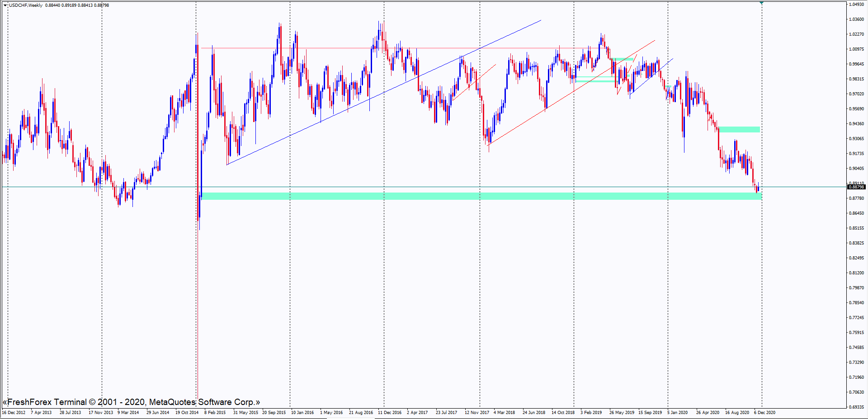Click the 5 Jan 2020 date label
The image size is (868, 419).
(x=677, y=413)
